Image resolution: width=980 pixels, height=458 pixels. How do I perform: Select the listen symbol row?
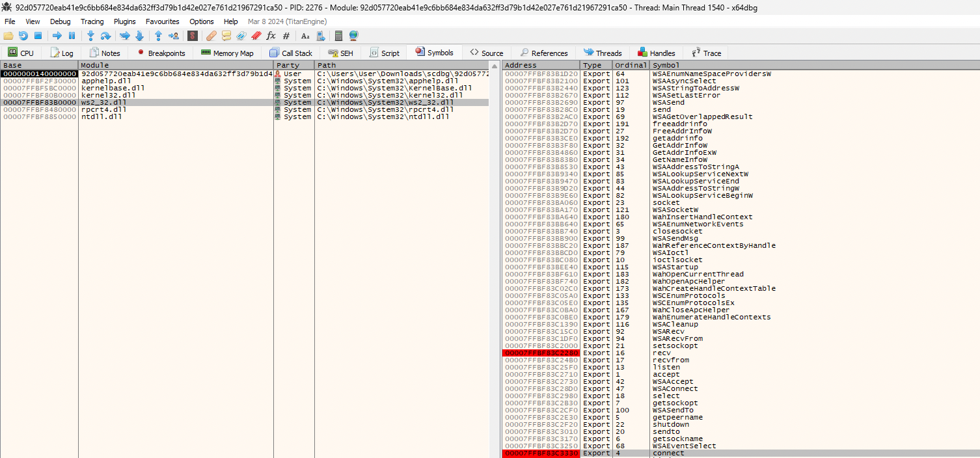pyautogui.click(x=741, y=368)
